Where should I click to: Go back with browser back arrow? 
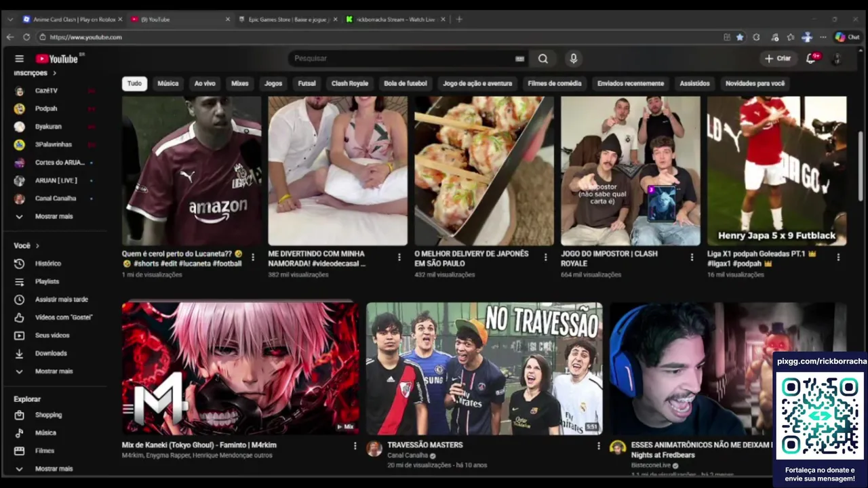coord(9,37)
